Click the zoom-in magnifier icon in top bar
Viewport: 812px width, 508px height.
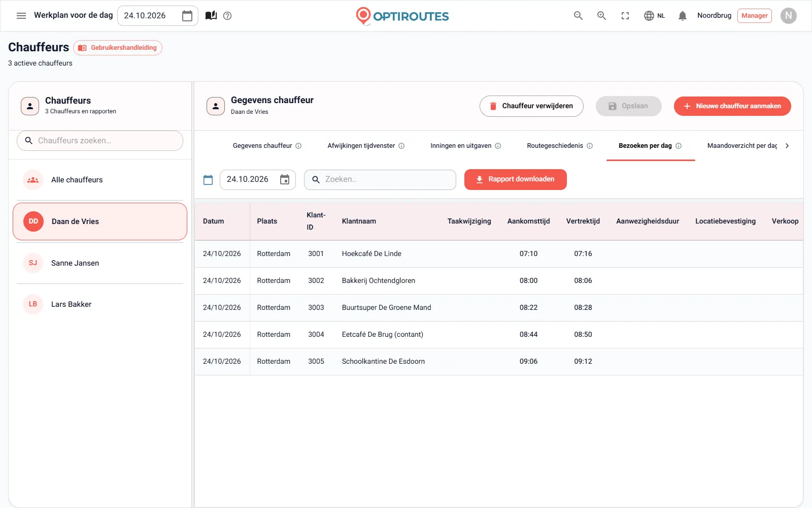(x=601, y=16)
